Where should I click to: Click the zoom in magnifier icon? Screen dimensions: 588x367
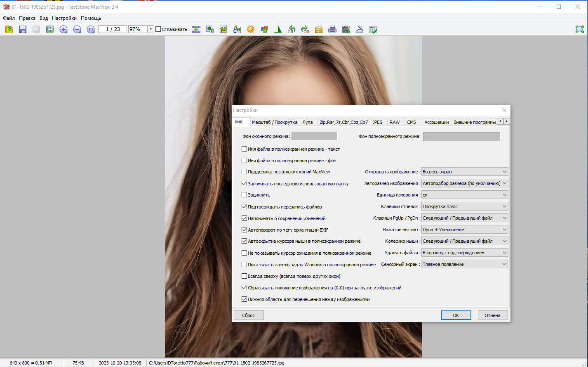pos(64,29)
